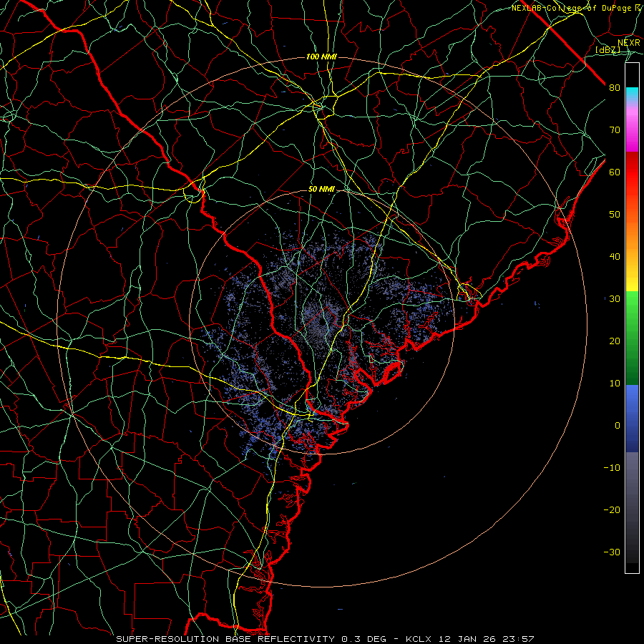Click the 50 value on dBZ scale
The width and height of the screenshot is (644, 644).
point(615,215)
